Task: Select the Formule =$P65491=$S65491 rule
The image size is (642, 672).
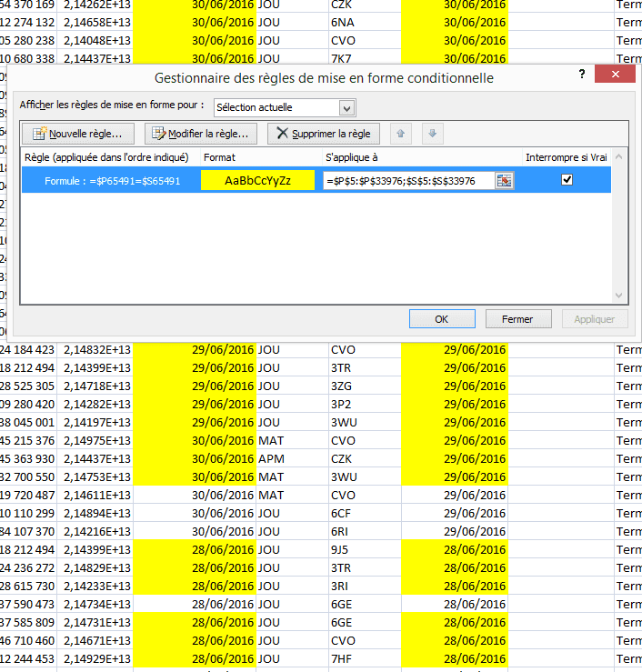Action: 112,181
